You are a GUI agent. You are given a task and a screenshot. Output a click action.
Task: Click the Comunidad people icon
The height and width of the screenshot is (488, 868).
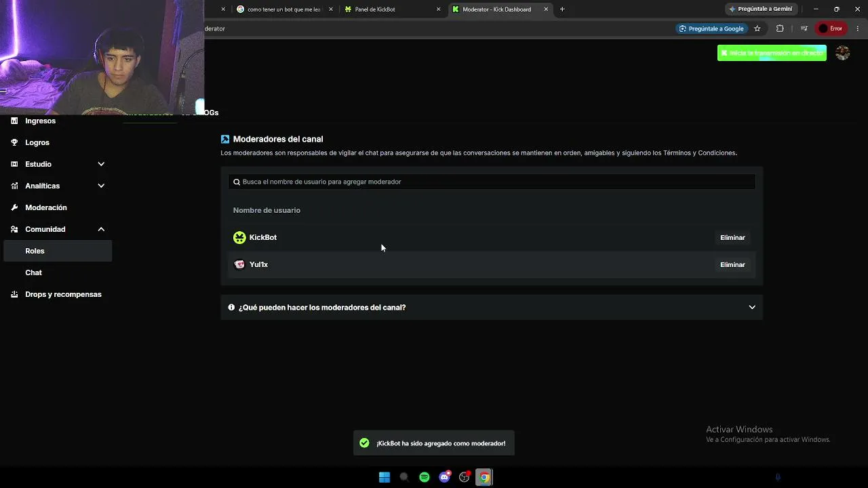coord(14,229)
